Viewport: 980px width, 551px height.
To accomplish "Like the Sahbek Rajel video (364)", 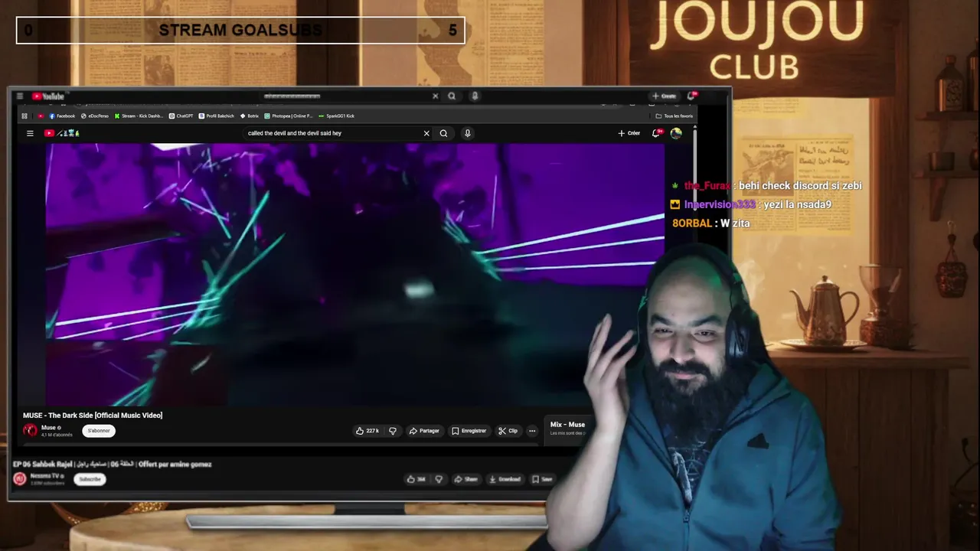I will pos(416,479).
